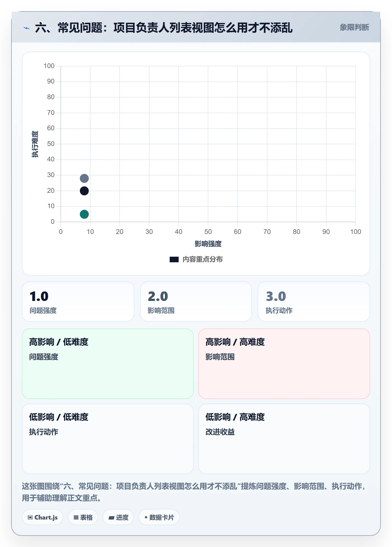The width and height of the screenshot is (392, 547).
Task: Click the 象限判断 label in the header
Action: (x=354, y=27)
